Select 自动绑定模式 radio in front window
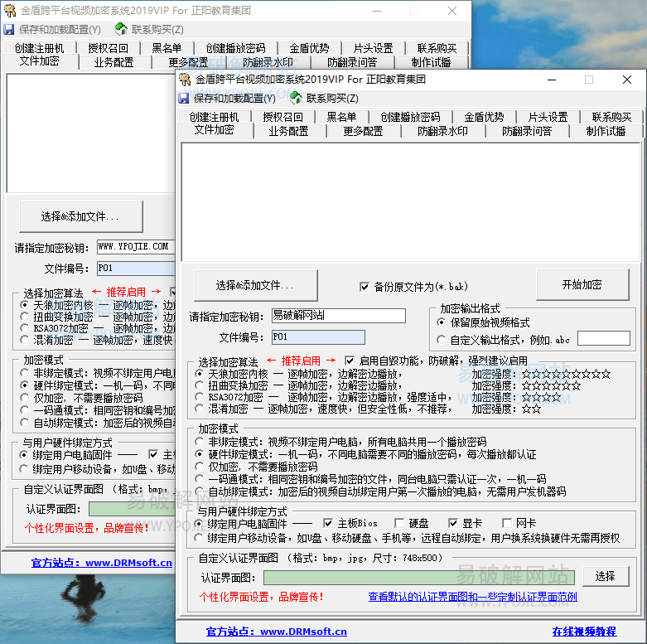The height and width of the screenshot is (644, 647). (200, 491)
